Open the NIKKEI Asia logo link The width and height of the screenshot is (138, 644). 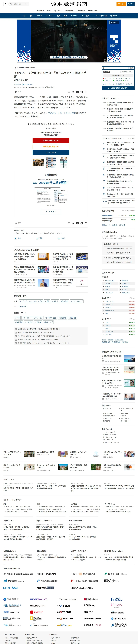11,588
